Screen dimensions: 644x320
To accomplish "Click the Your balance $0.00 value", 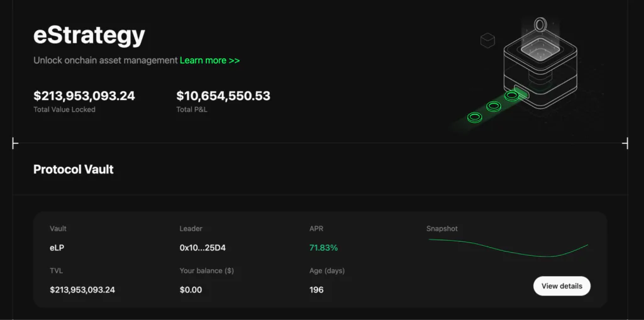I will [x=191, y=290].
